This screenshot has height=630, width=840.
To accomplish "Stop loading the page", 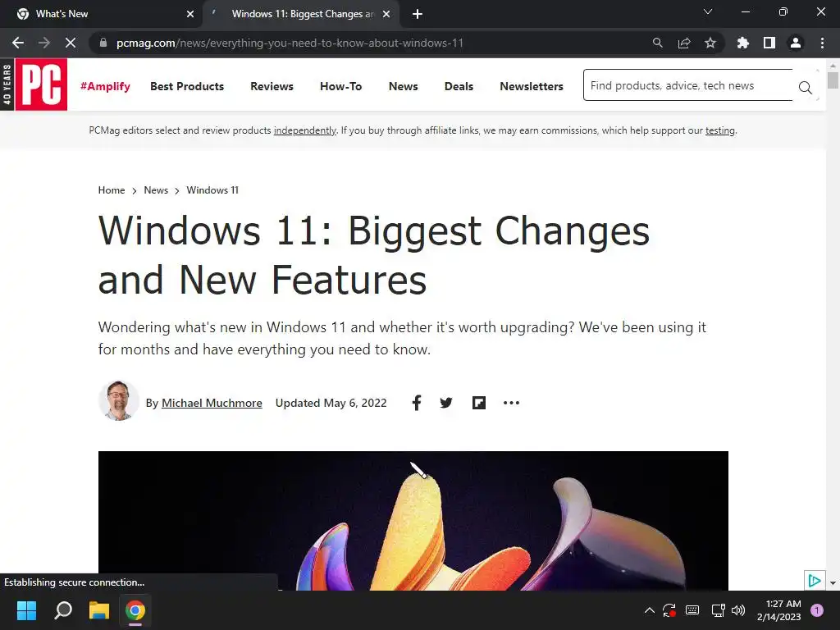I will 71,43.
